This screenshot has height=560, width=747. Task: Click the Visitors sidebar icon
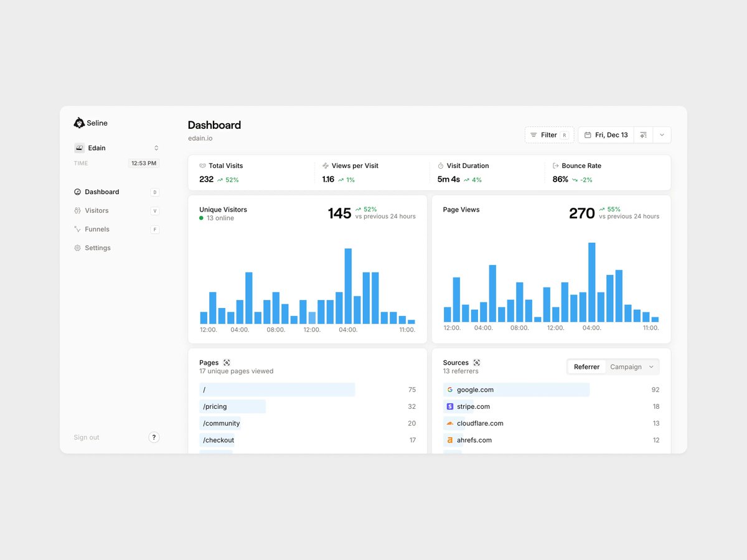click(77, 211)
